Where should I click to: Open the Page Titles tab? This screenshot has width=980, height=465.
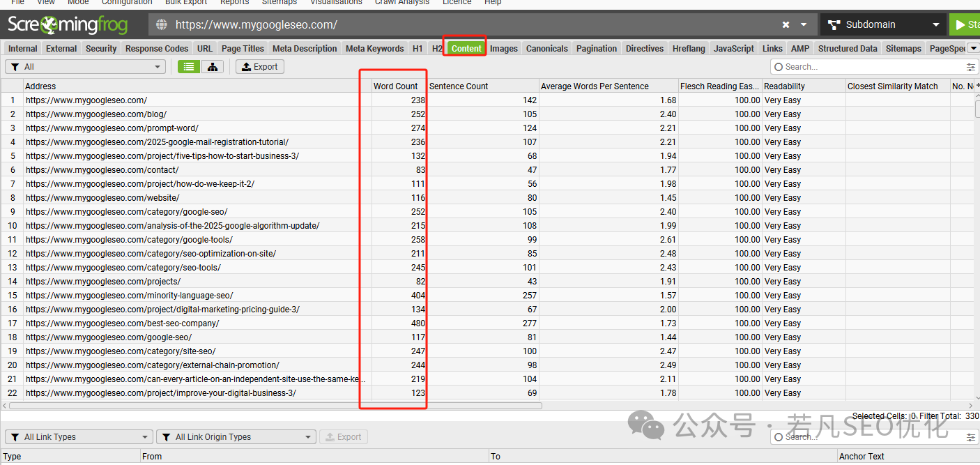tap(243, 49)
